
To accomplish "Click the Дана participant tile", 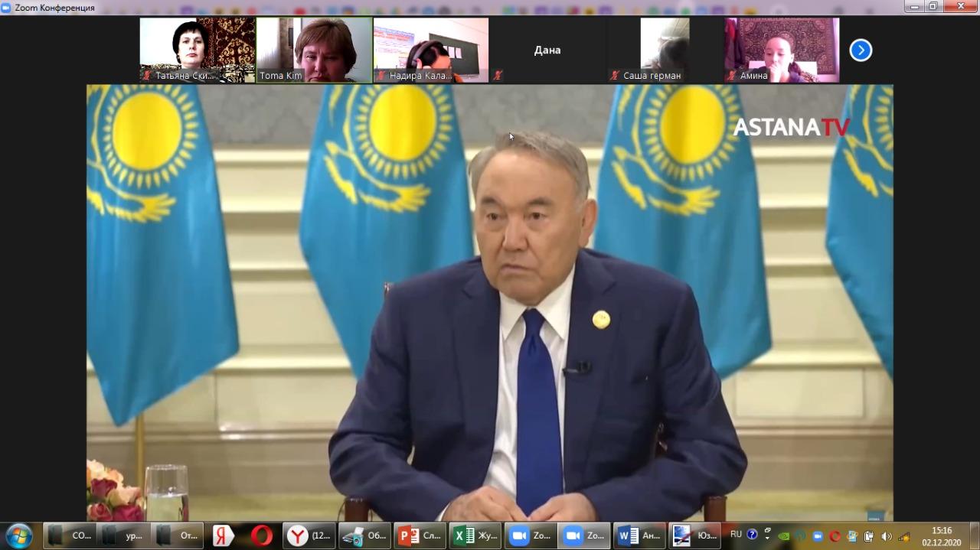I will (x=547, y=50).
